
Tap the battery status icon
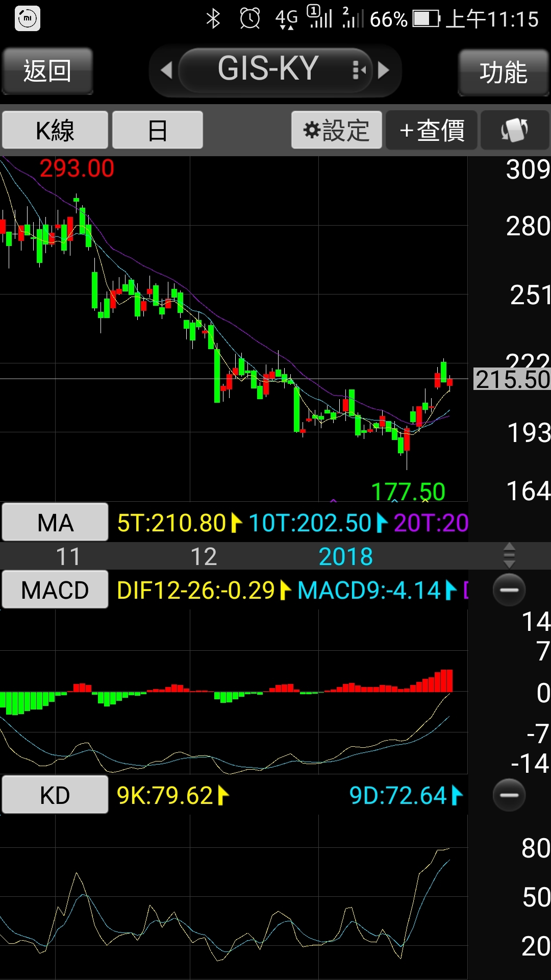[427, 19]
